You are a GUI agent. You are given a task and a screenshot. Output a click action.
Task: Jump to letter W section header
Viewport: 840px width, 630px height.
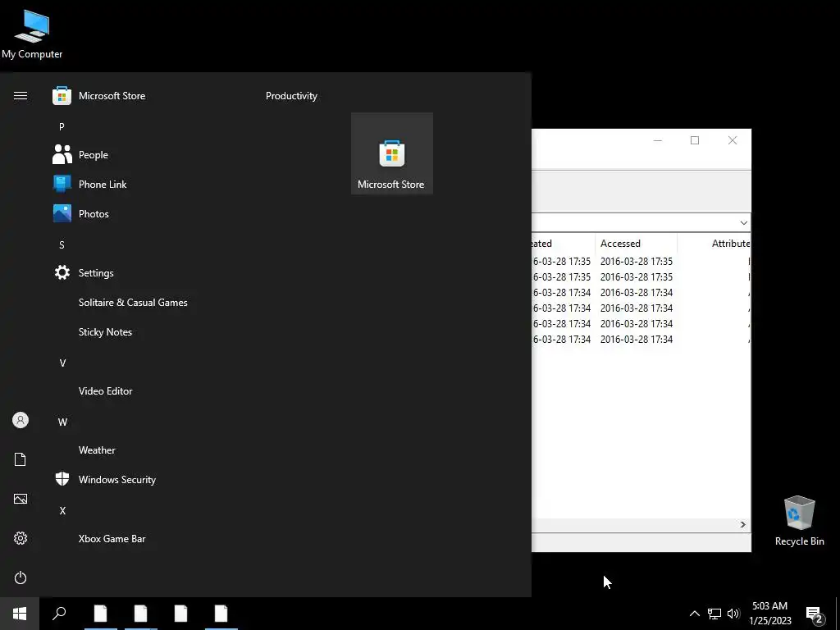62,422
